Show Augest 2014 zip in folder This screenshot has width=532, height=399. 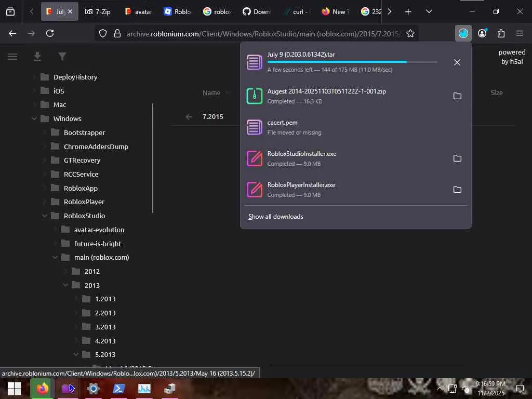[x=457, y=96]
